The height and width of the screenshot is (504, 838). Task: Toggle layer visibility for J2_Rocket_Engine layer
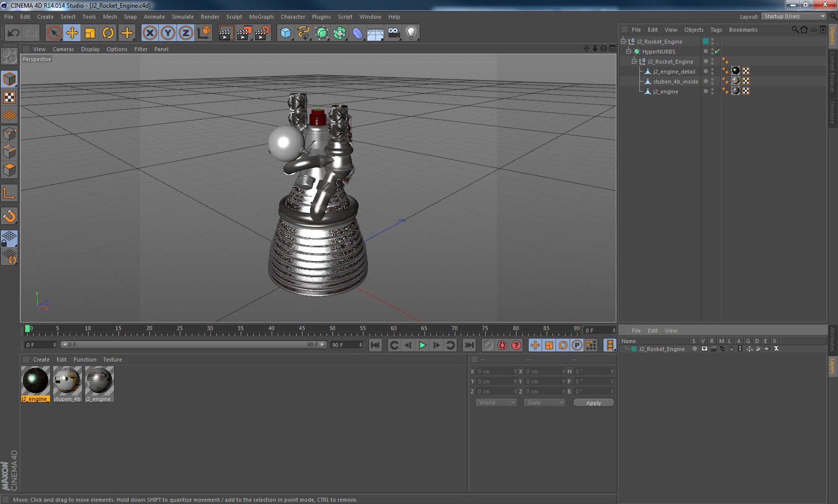pos(704,349)
